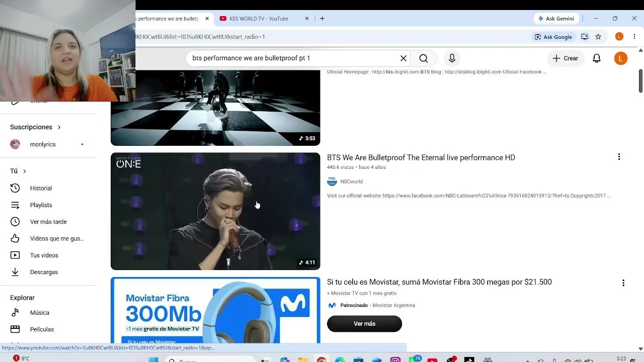644x362 pixels.
Task: Click the '445 k vistas' view count
Action: (340, 167)
